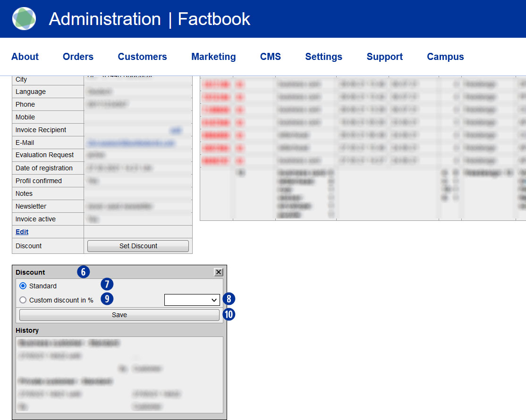Click the Set Discount button
526x420 pixels.
point(138,246)
